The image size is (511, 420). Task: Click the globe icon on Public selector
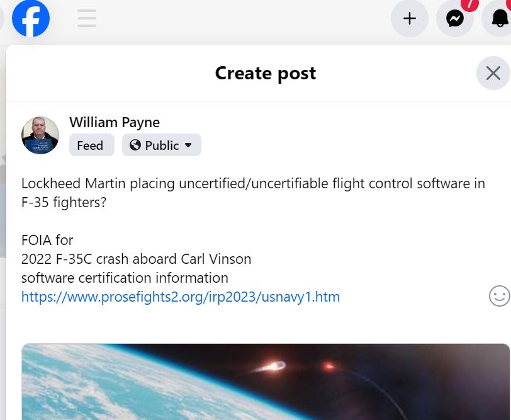tap(135, 145)
